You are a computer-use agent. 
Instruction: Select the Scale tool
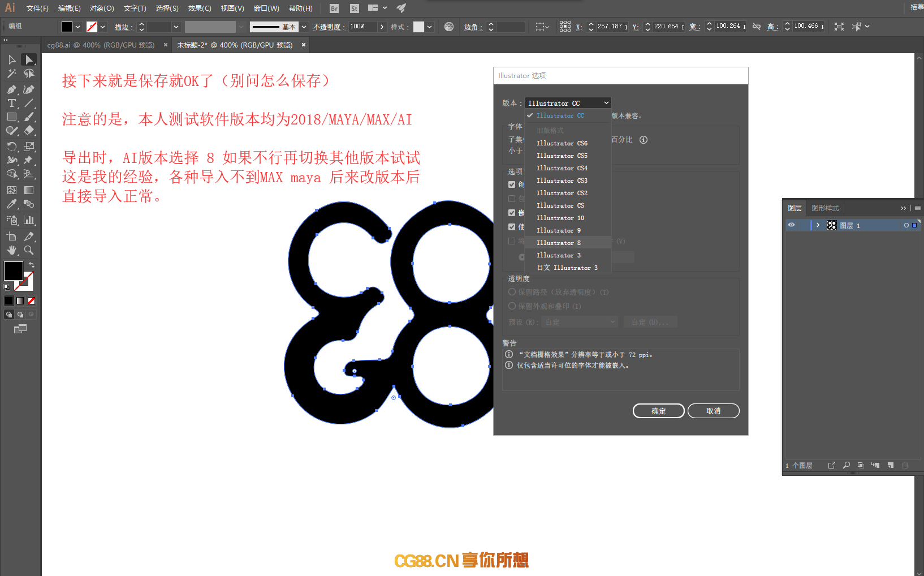pyautogui.click(x=29, y=147)
